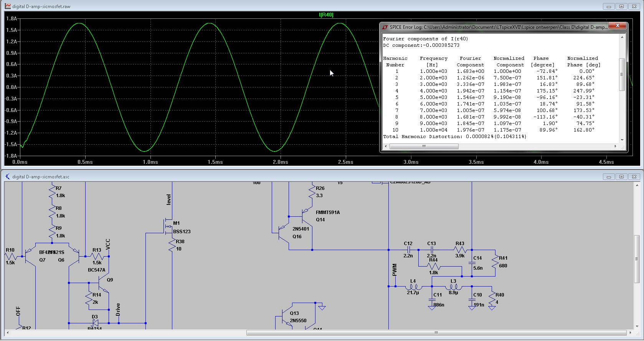Screen dimensions: 644x341
Task: Maximize the schematic .asc window
Action: pos(622,176)
